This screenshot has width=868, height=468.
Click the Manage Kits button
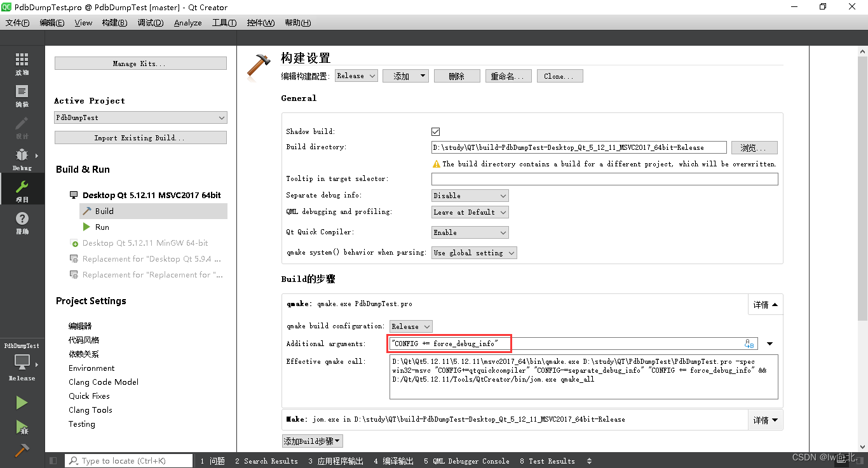(x=140, y=64)
